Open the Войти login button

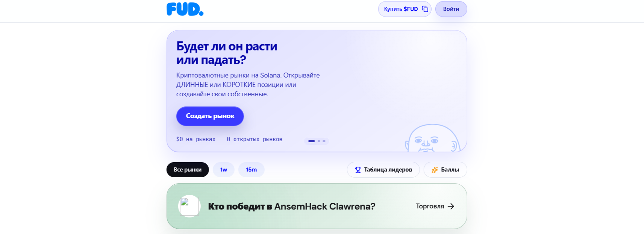[451, 9]
